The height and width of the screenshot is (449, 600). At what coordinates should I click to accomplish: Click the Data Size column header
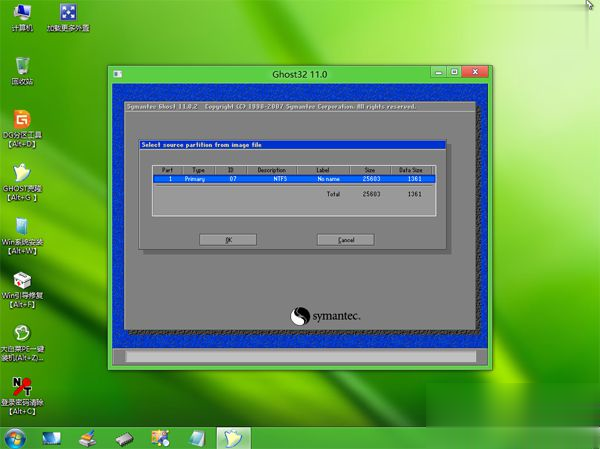point(411,171)
